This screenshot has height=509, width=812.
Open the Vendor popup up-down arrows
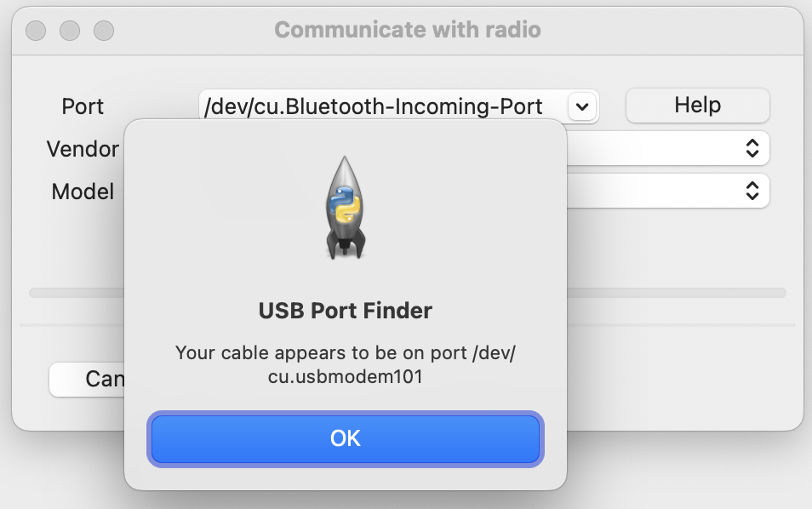pyautogui.click(x=752, y=149)
